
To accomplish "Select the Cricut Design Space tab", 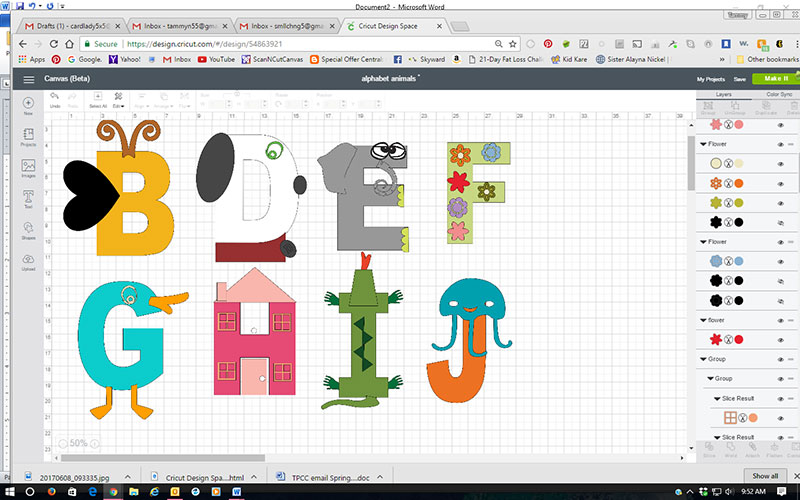I will pos(394,26).
